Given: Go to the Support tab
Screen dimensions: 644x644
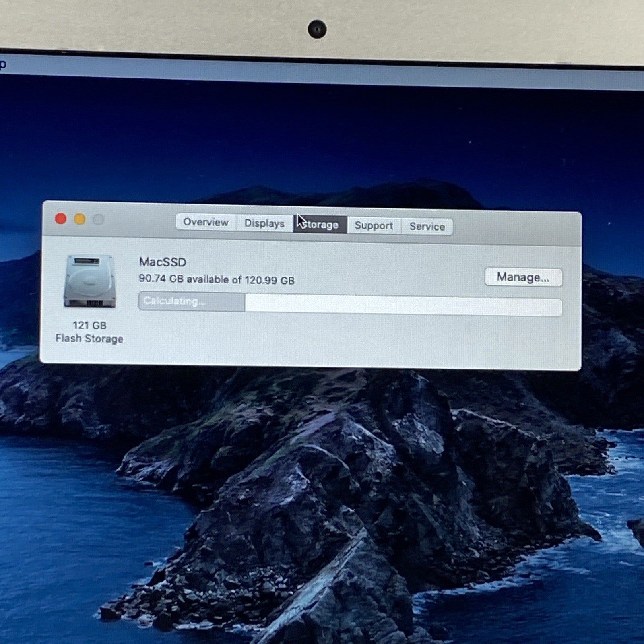Looking at the screenshot, I should point(374,226).
